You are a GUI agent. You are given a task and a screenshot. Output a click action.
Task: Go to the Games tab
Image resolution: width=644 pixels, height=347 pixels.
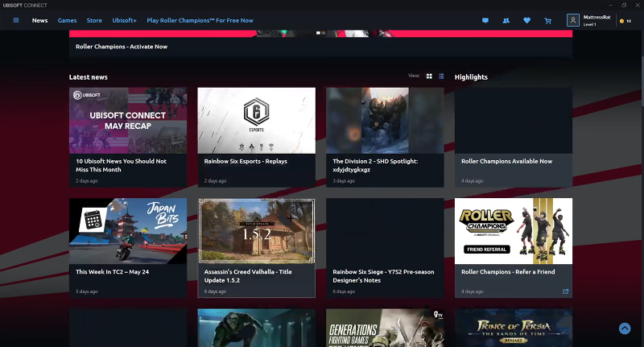(67, 21)
